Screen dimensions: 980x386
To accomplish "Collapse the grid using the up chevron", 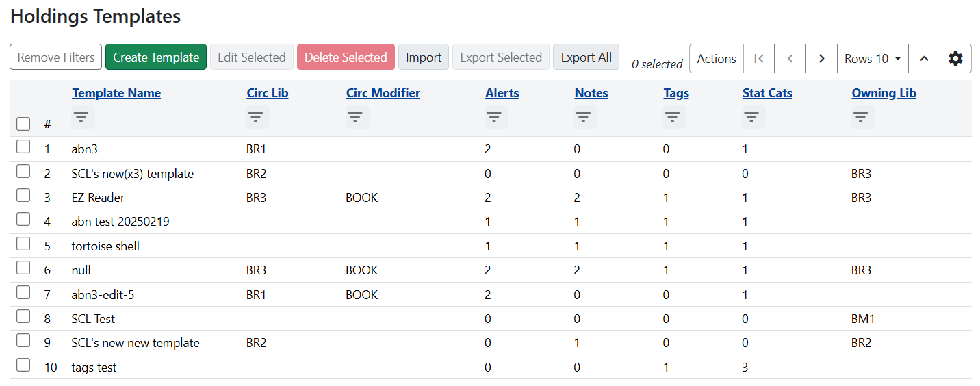I will point(924,59).
